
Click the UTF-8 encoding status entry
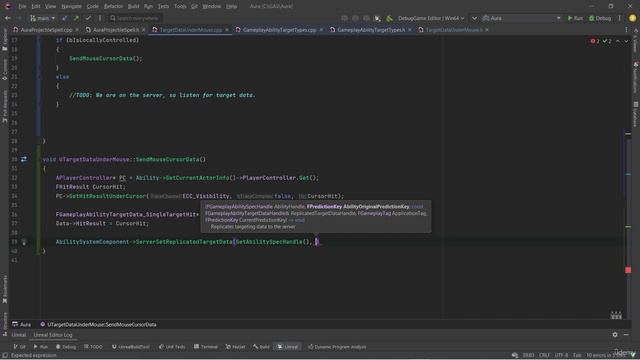coord(561,355)
